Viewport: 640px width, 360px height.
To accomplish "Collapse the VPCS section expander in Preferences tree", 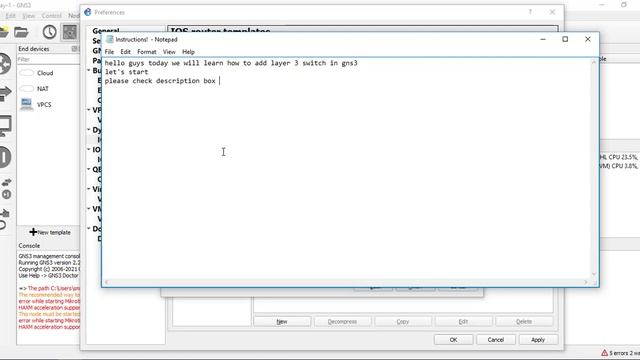I will (x=89, y=110).
